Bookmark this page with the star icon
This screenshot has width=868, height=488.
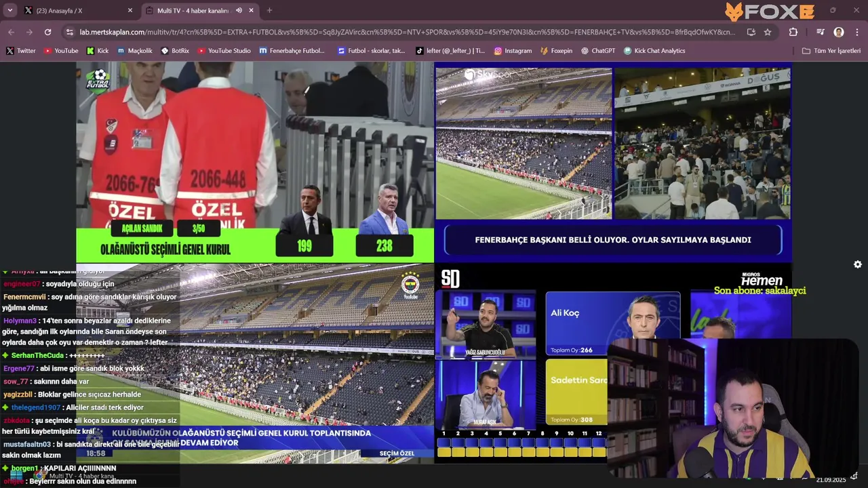pos(768,32)
